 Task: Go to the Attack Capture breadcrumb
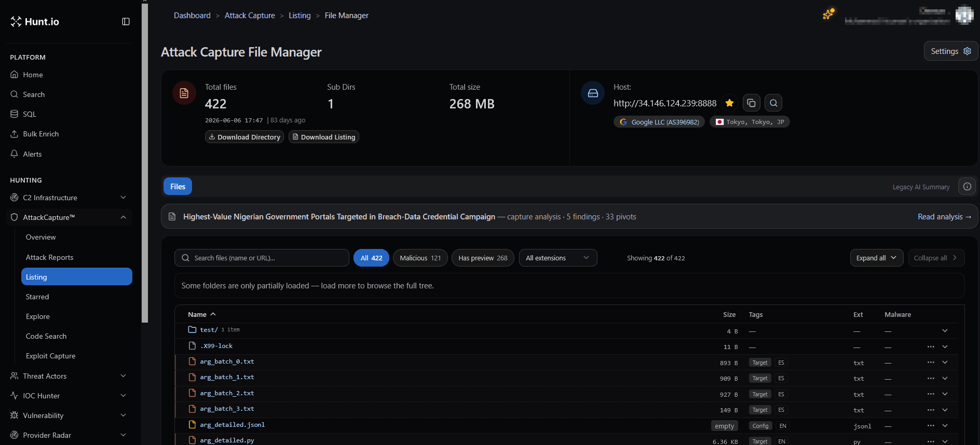250,16
